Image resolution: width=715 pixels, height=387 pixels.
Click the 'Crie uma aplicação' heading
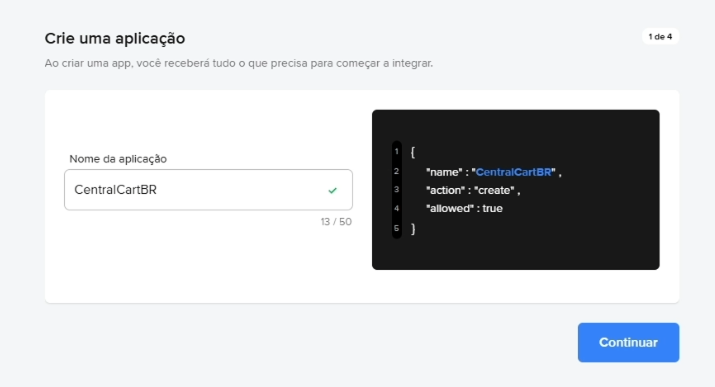115,38
